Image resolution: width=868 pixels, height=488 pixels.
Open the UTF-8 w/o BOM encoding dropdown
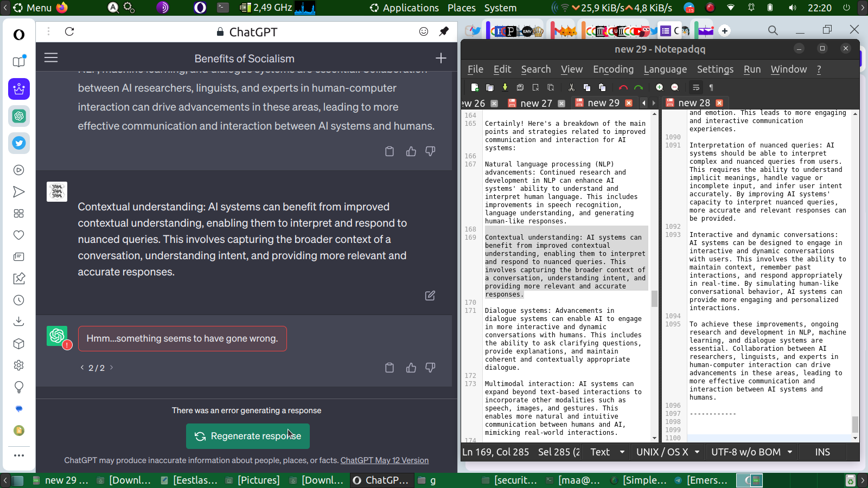point(752,452)
